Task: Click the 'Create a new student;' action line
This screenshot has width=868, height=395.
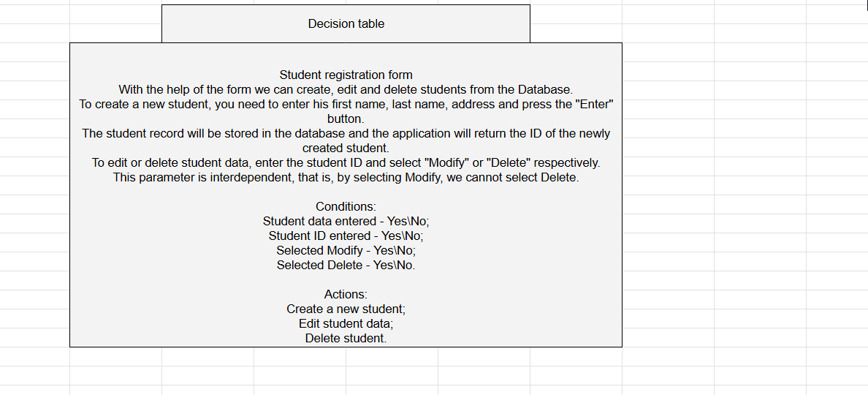Action: coord(346,309)
